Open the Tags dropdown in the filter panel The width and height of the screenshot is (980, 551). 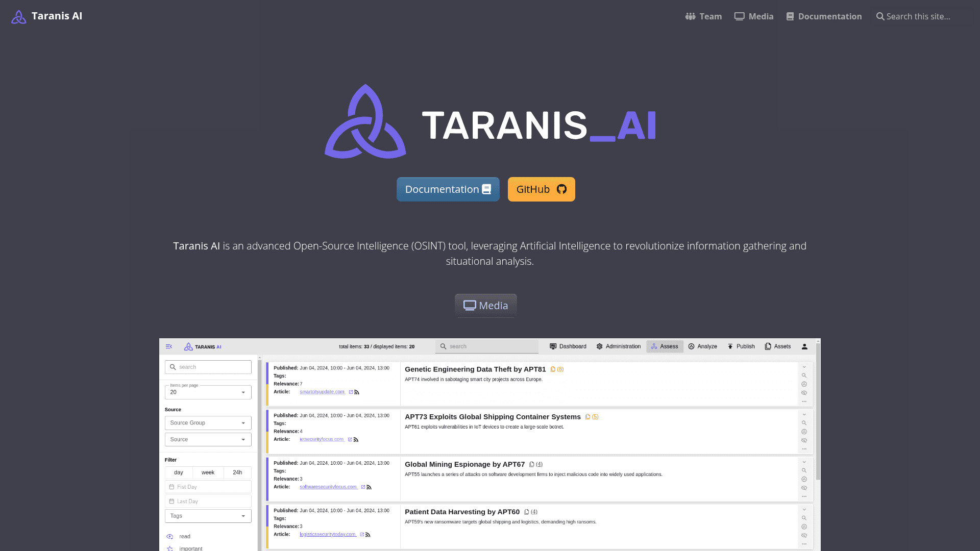(x=208, y=516)
